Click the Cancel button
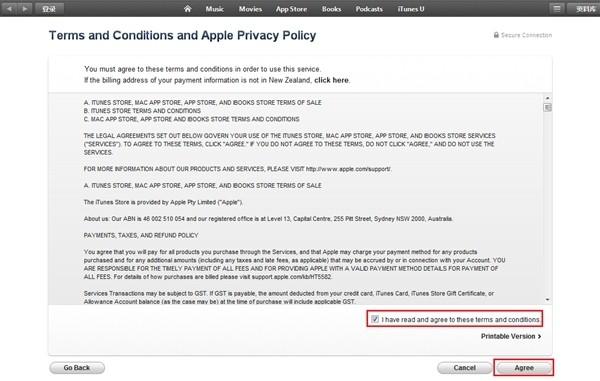This screenshot has height=381, width=600. tap(465, 368)
